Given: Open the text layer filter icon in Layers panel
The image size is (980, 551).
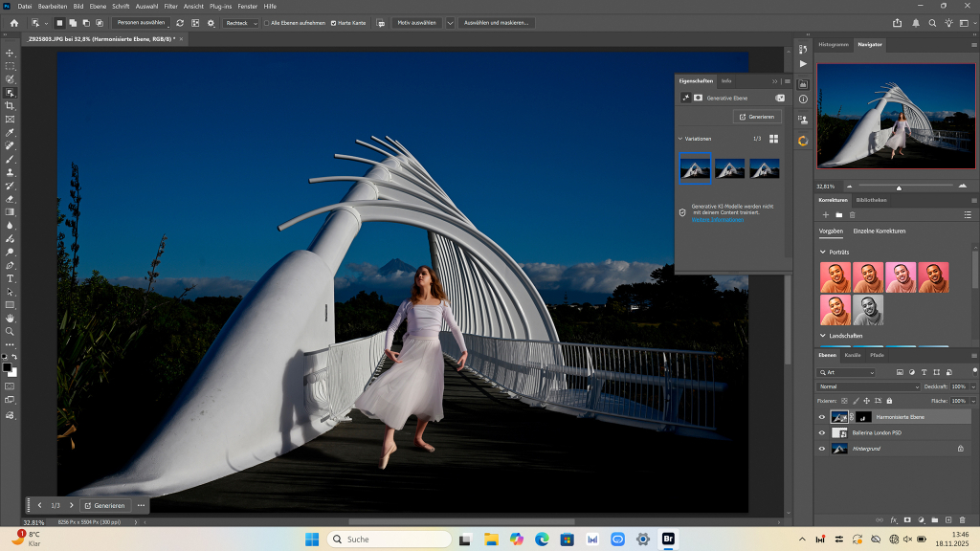Looking at the screenshot, I should (924, 372).
